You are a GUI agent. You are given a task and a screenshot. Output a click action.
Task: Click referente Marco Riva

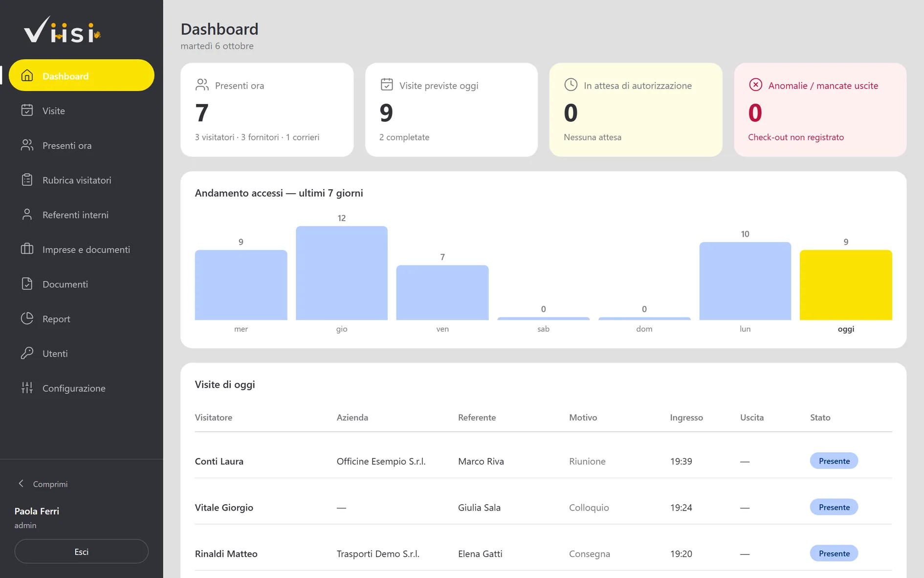click(x=481, y=461)
